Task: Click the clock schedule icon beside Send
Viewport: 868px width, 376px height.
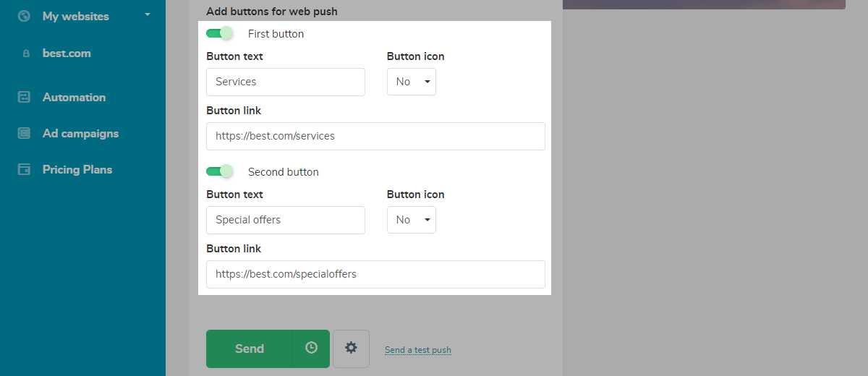Action: tap(311, 348)
